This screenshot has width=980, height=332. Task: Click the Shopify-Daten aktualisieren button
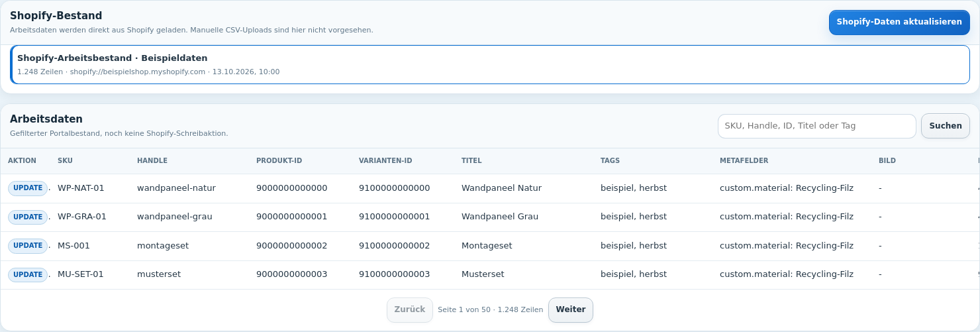pos(899,23)
